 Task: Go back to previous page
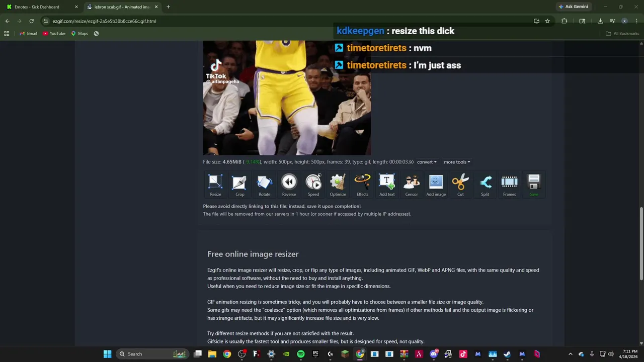tap(7, 21)
